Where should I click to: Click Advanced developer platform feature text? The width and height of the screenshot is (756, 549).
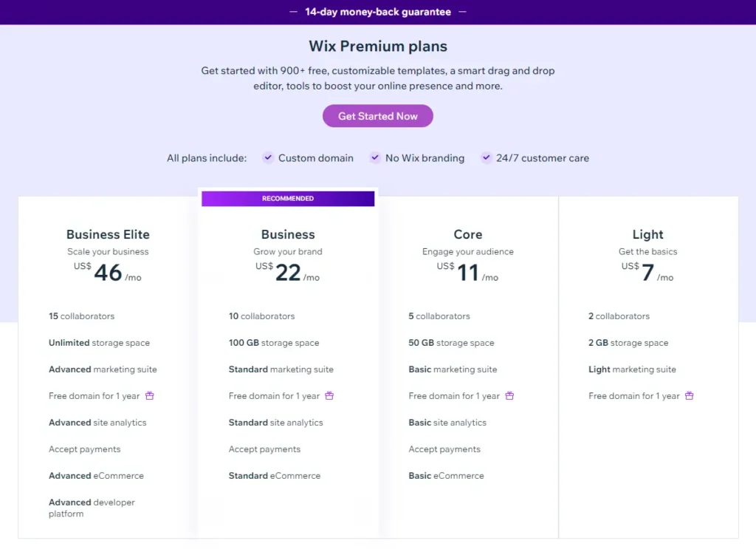coord(92,508)
